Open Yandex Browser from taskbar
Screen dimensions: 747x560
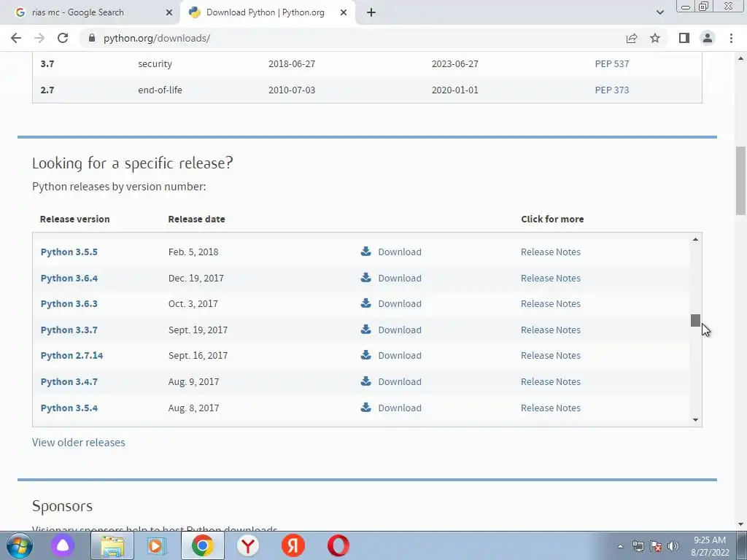point(248,545)
